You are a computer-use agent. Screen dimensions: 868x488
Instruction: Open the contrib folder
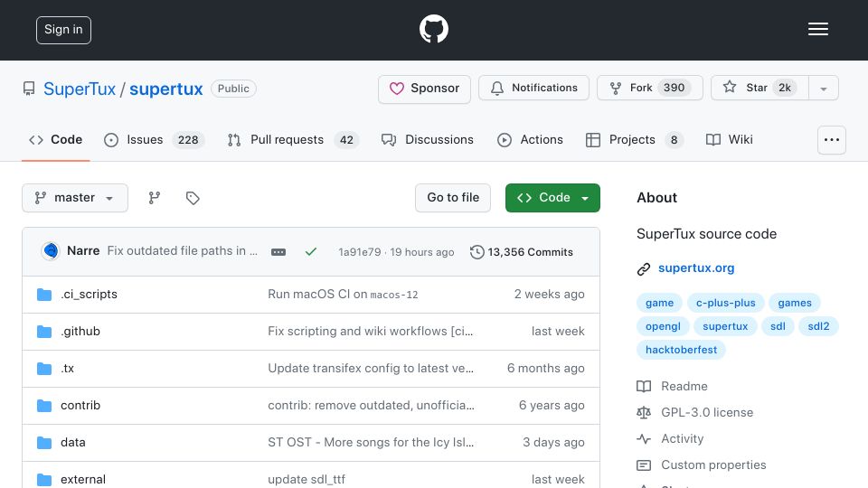(80, 406)
